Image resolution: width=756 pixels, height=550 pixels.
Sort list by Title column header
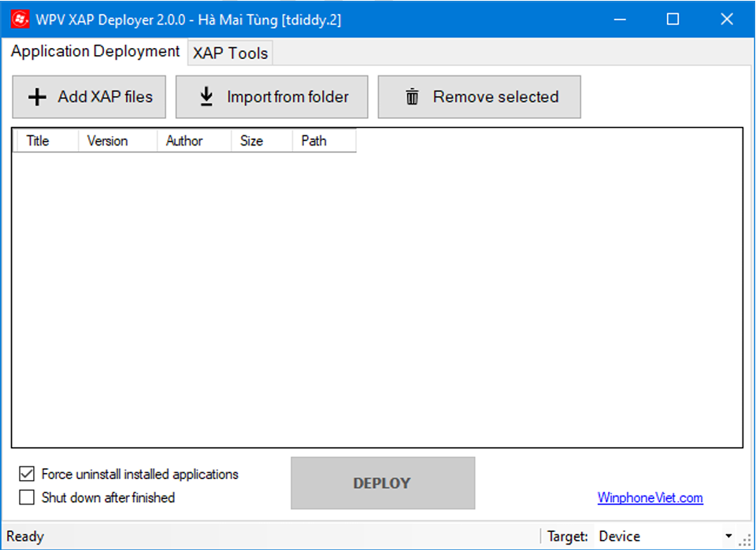[38, 141]
